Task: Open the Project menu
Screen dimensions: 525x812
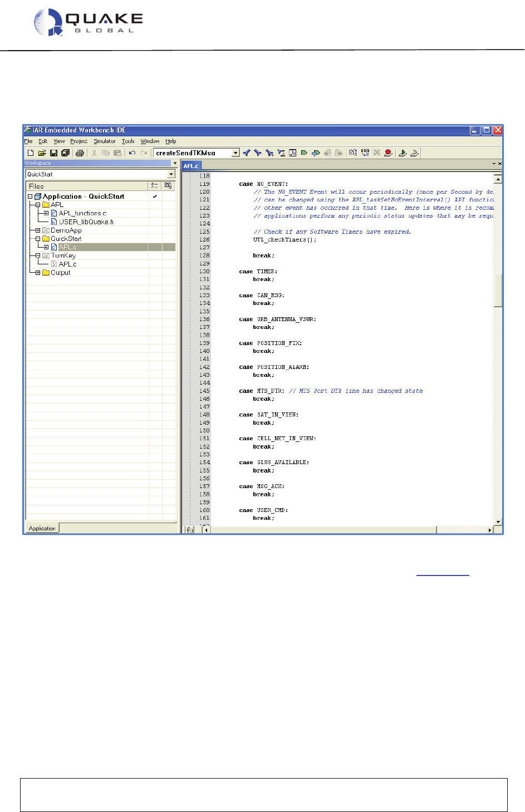Action: pos(78,141)
